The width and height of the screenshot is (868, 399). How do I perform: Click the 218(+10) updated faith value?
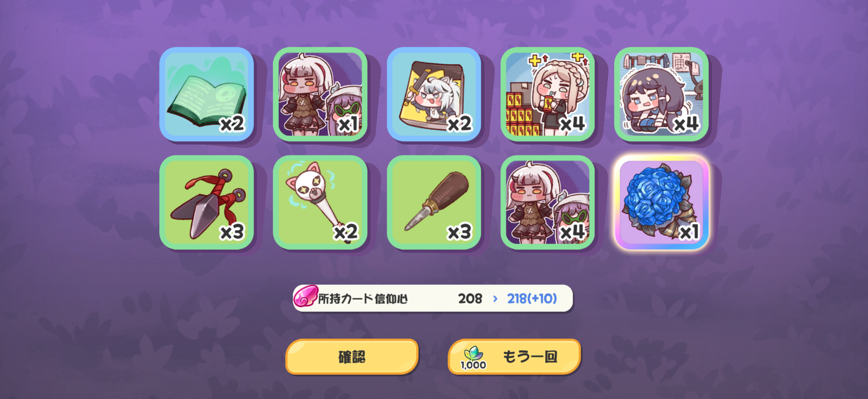(x=532, y=299)
